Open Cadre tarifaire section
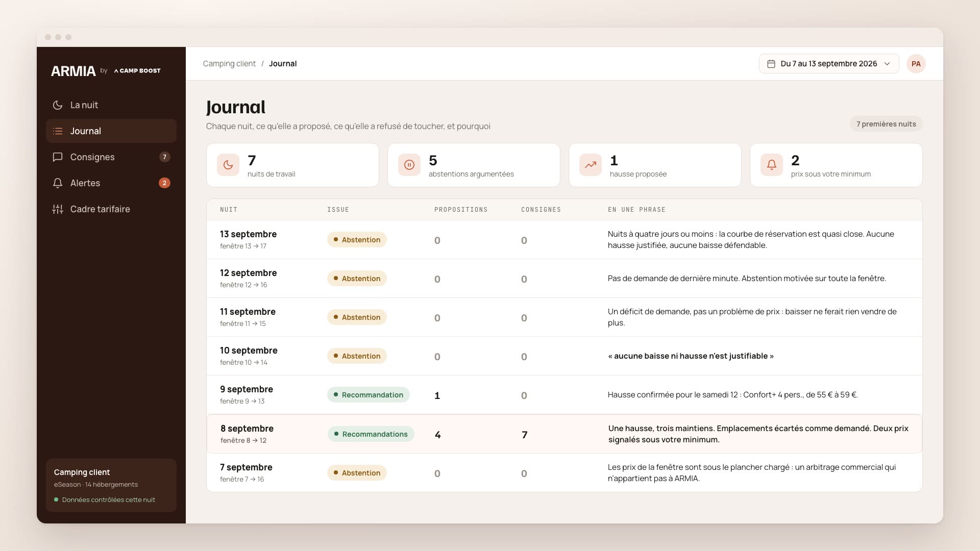This screenshot has width=980, height=551. click(x=111, y=209)
